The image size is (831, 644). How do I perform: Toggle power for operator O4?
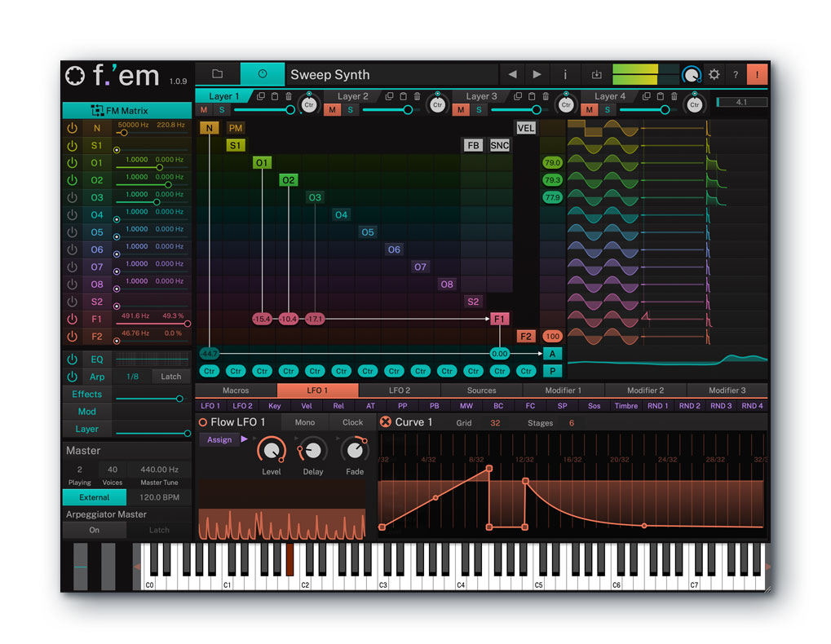72,214
